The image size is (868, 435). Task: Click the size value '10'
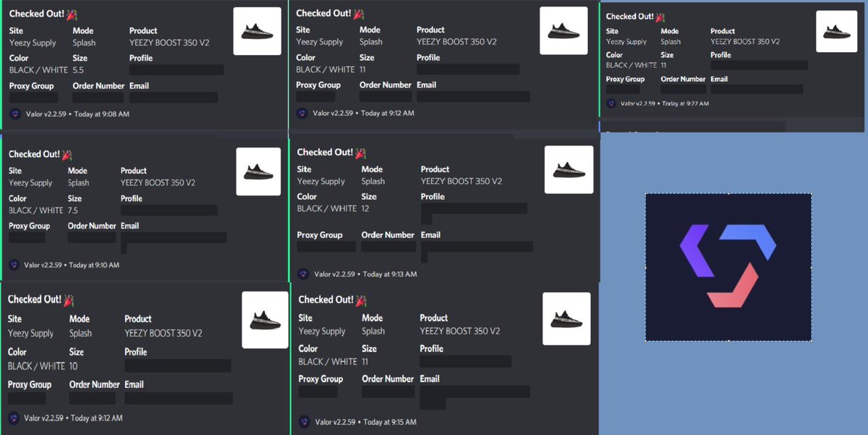[74, 366]
